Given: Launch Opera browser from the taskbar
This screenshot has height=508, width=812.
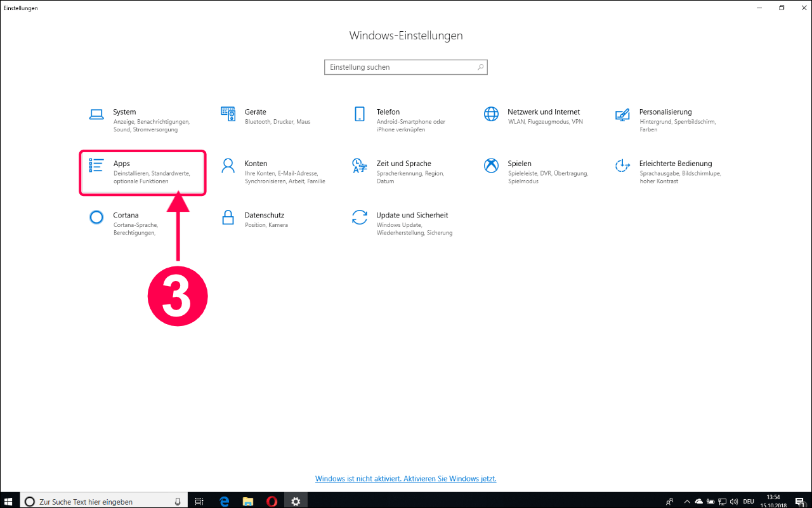Looking at the screenshot, I should point(272,501).
